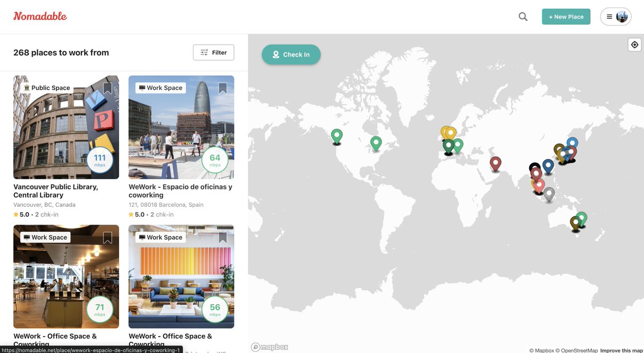Click the 64 mbps speed badge
The height and width of the screenshot is (353, 644).
coord(215,160)
